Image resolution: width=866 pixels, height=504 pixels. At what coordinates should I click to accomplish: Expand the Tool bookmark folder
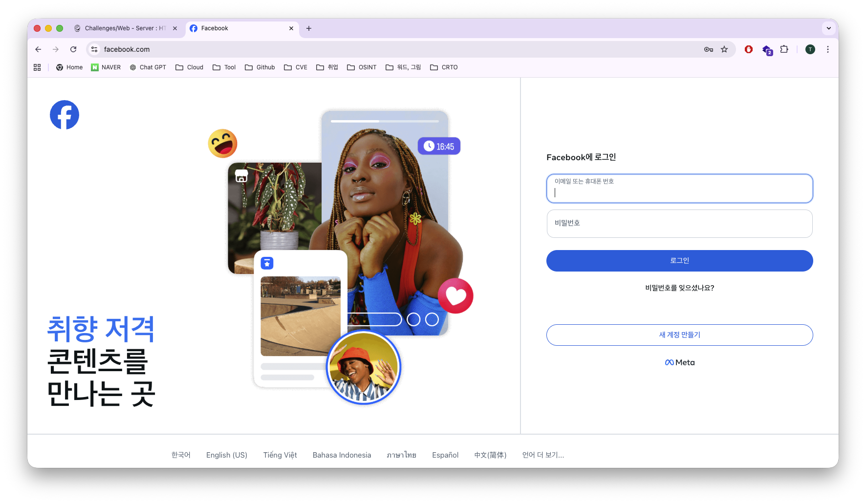click(224, 67)
